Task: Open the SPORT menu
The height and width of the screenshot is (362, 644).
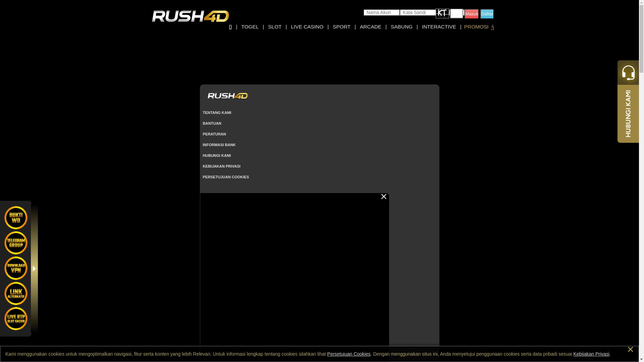Action: (341, 27)
